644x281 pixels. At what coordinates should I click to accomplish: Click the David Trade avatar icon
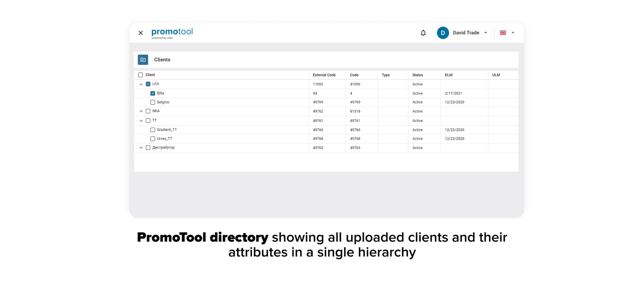[442, 33]
